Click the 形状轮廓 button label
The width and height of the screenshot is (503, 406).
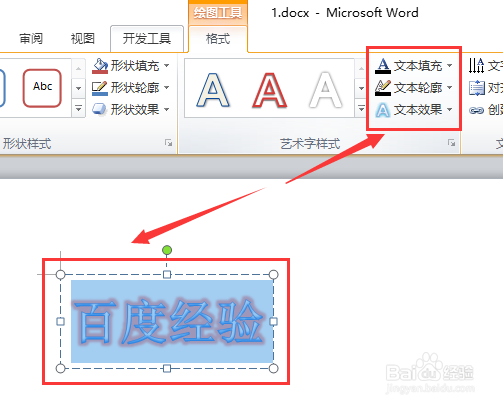(x=135, y=88)
